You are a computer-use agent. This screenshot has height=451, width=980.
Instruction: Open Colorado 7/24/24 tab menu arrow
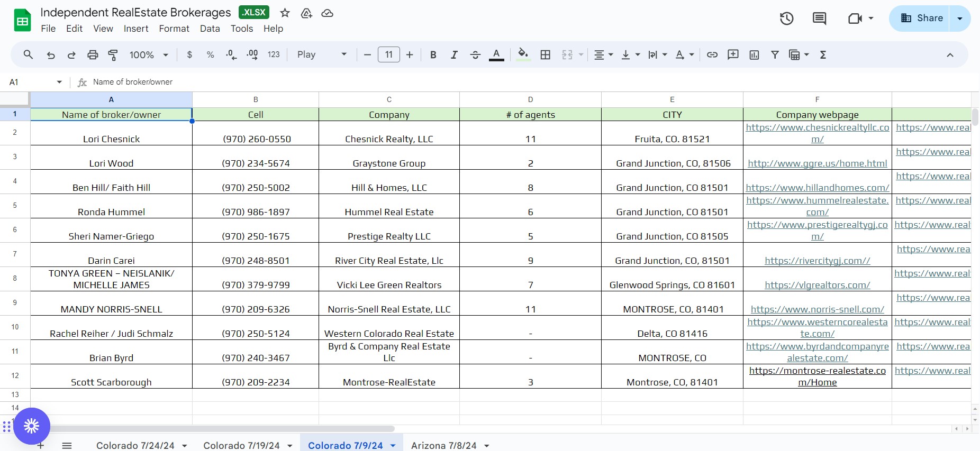[x=185, y=446]
